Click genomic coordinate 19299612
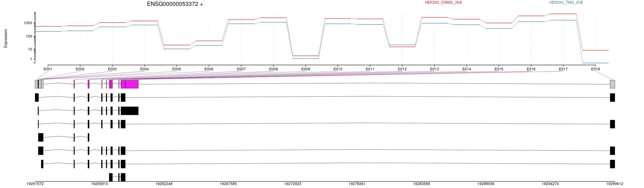Screen dimensions: 644x188 tap(615, 184)
